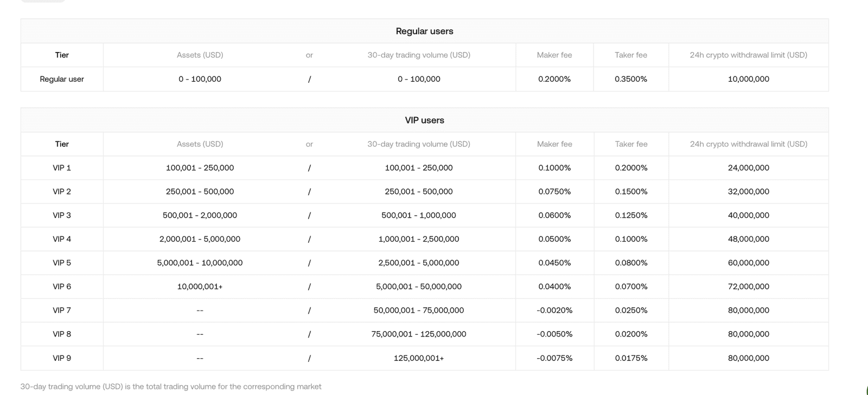
Task: Click the 10,000,001+ assets cell
Action: point(200,287)
